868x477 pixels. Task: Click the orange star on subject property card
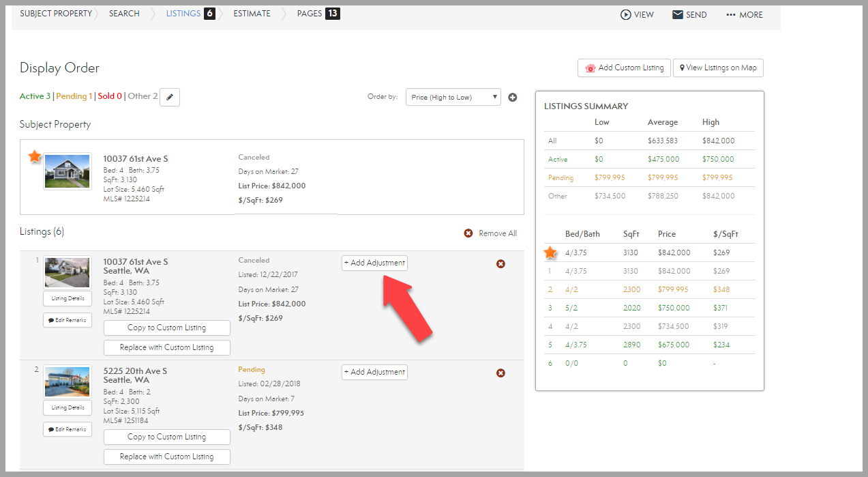coord(35,156)
